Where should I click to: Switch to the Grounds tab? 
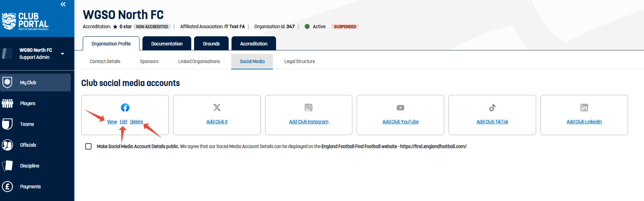(211, 43)
